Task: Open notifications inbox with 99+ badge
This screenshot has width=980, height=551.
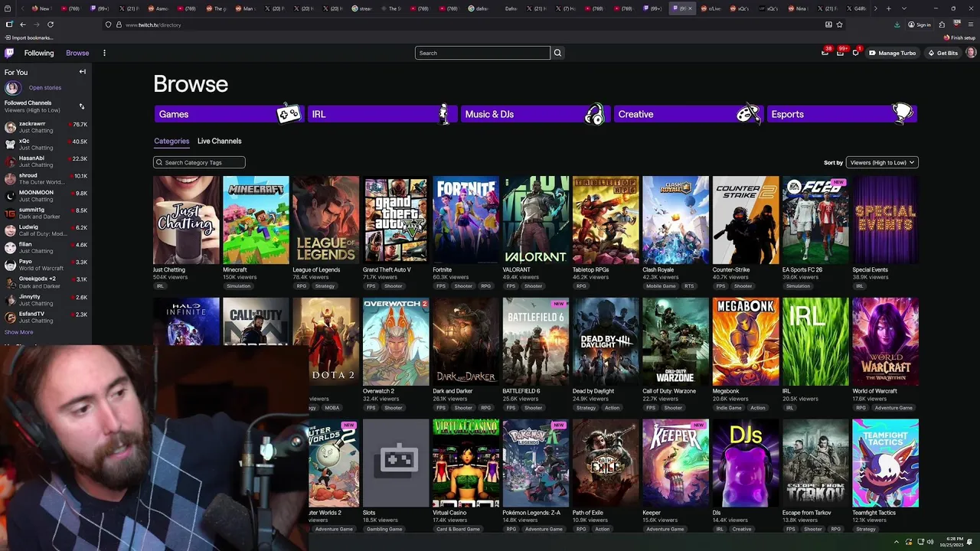Action: [x=840, y=53]
